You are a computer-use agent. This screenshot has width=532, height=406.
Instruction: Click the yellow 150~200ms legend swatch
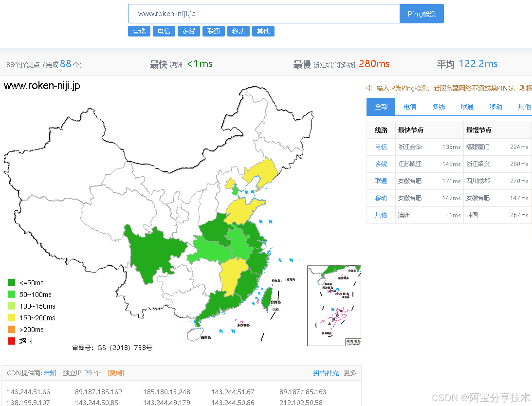(12, 318)
